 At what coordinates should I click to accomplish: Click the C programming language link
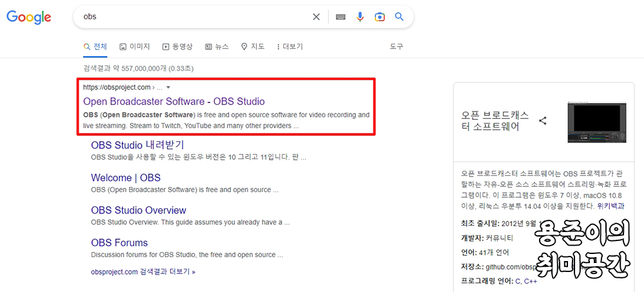click(x=518, y=281)
